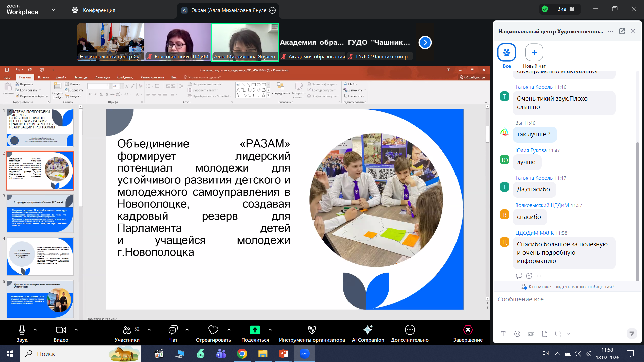Click the green Поделиться share button

pos(255,330)
